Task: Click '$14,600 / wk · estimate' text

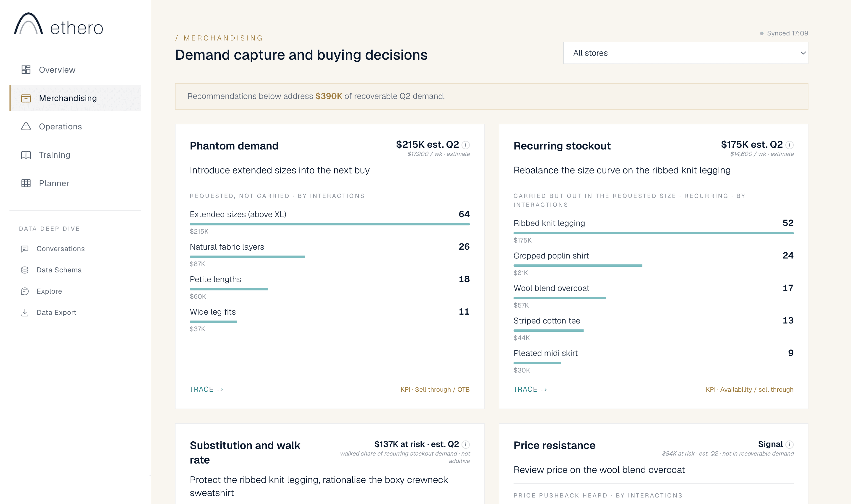Action: 762,154
